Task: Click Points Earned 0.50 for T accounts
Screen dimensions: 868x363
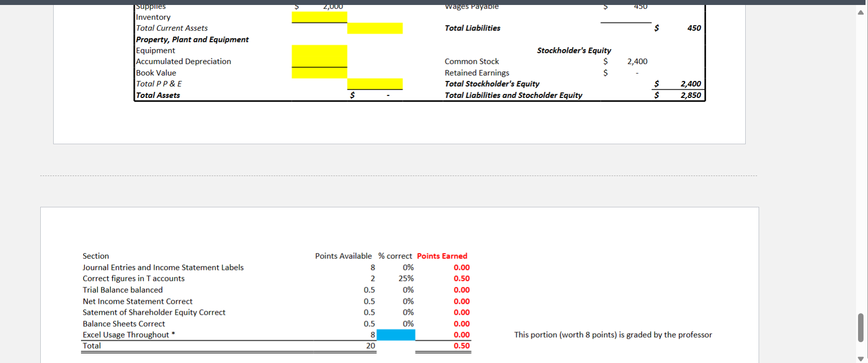Action: click(461, 278)
